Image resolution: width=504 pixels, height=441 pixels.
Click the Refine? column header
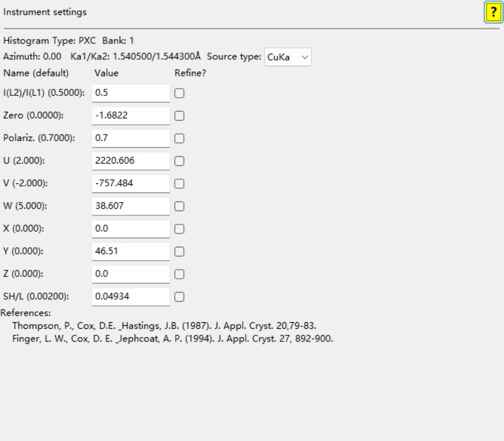pyautogui.click(x=190, y=73)
